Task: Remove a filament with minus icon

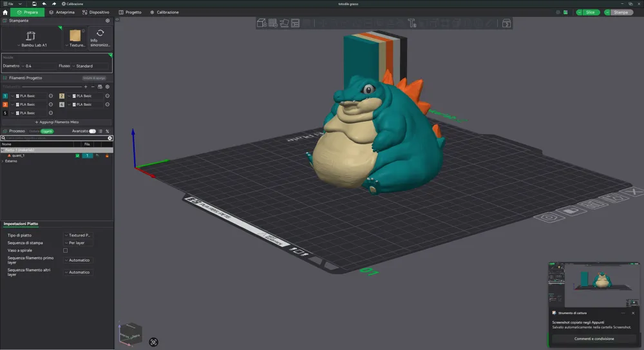Action: point(93,87)
